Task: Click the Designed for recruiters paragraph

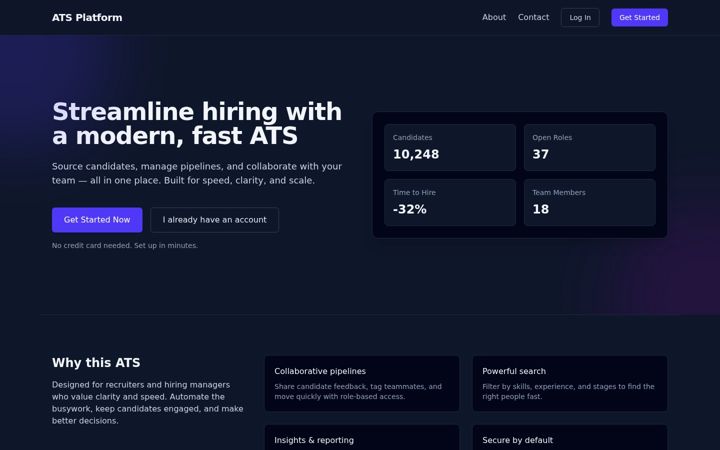Action: click(x=147, y=403)
